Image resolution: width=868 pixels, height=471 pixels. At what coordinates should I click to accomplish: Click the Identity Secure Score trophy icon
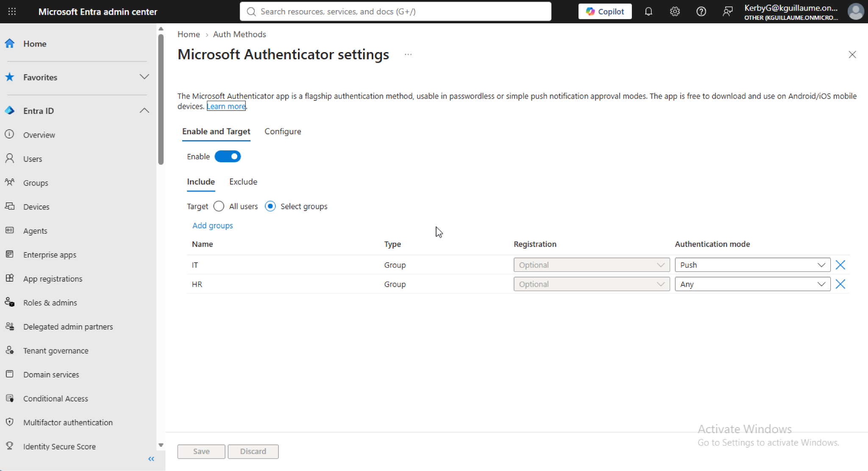point(10,446)
